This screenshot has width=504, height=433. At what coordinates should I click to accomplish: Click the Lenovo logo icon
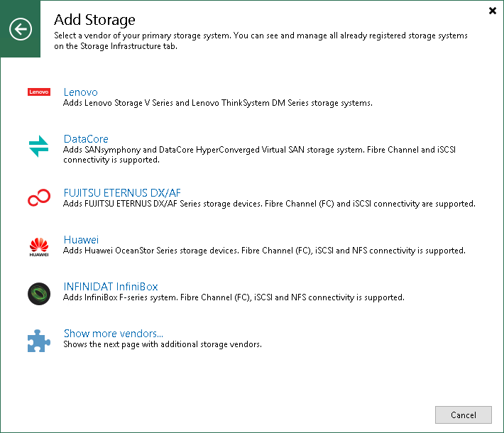click(x=38, y=92)
